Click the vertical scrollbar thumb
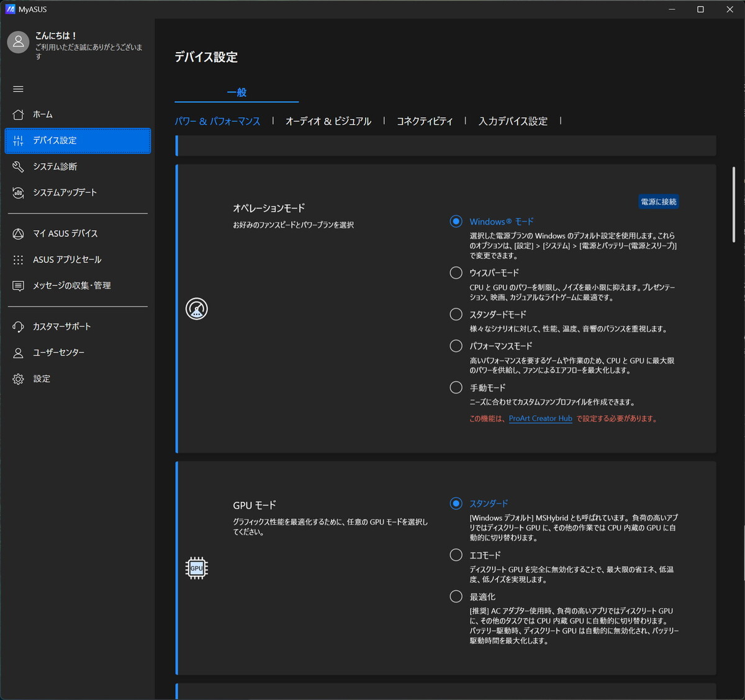Image resolution: width=745 pixels, height=700 pixels. 734,204
